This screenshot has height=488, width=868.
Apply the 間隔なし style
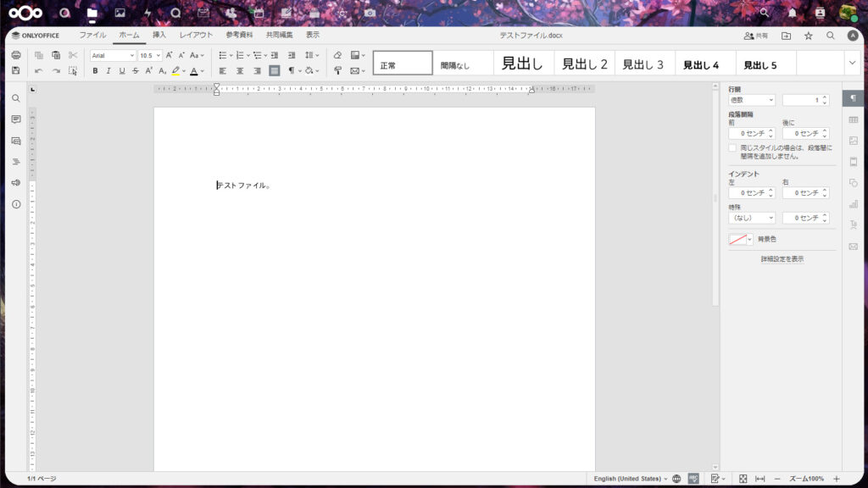tap(464, 64)
